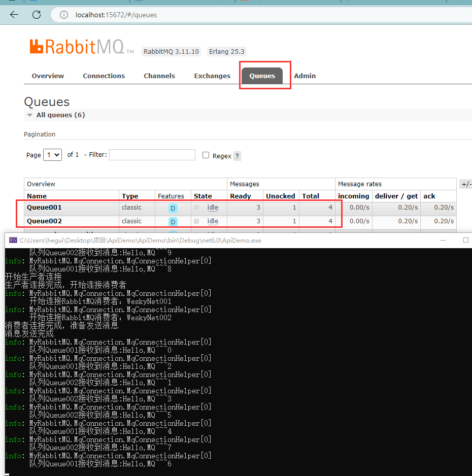Select the idle state text of Queue001
This screenshot has height=476, width=472.
click(213, 208)
